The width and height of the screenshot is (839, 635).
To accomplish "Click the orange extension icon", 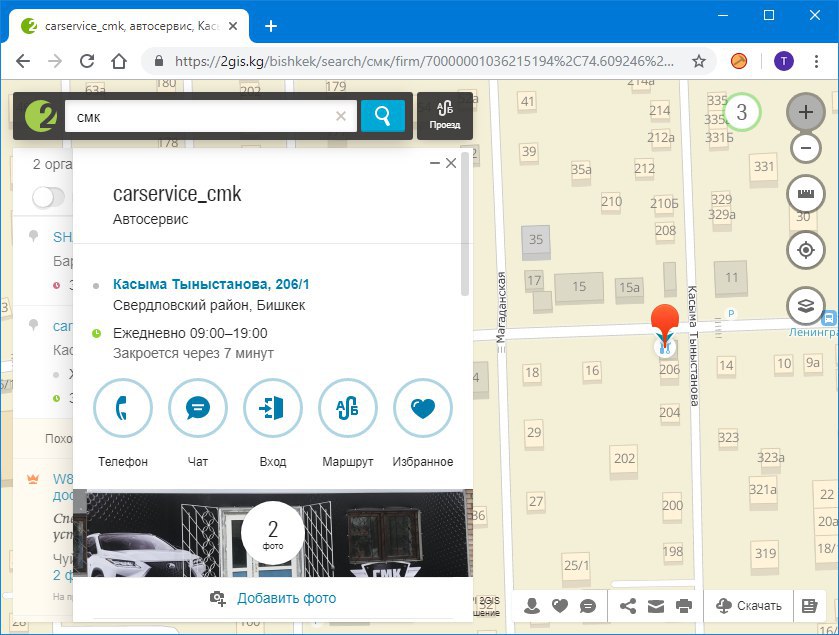I will point(739,61).
